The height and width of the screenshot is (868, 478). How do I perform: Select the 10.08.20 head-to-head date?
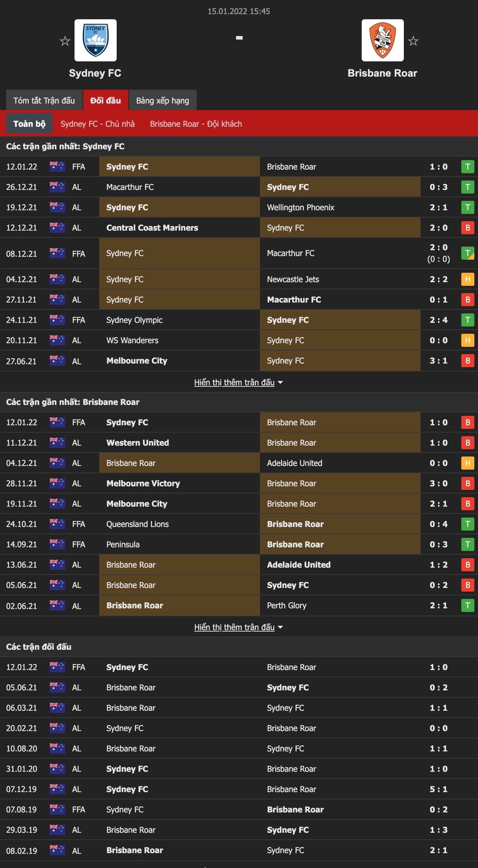tap(21, 749)
